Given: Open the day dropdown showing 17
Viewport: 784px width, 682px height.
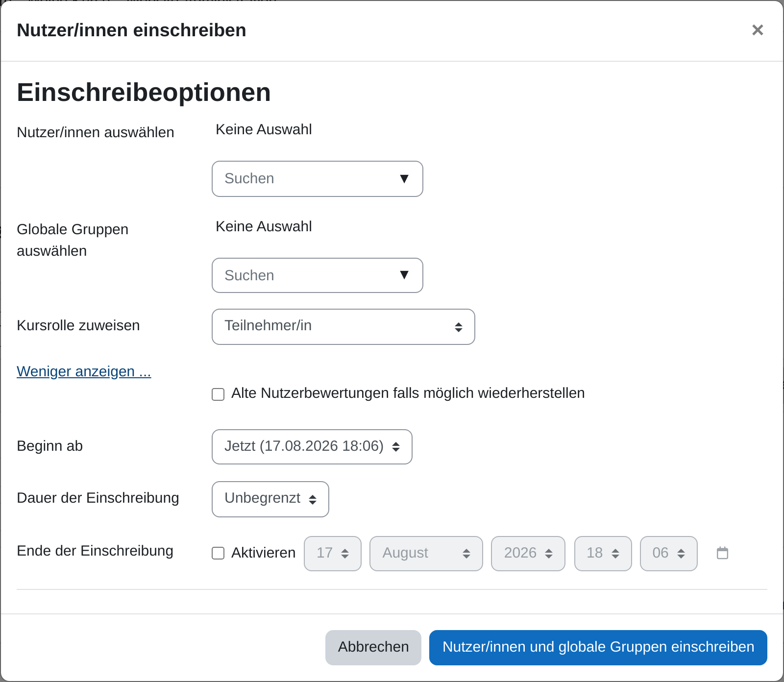Looking at the screenshot, I should pyautogui.click(x=333, y=554).
